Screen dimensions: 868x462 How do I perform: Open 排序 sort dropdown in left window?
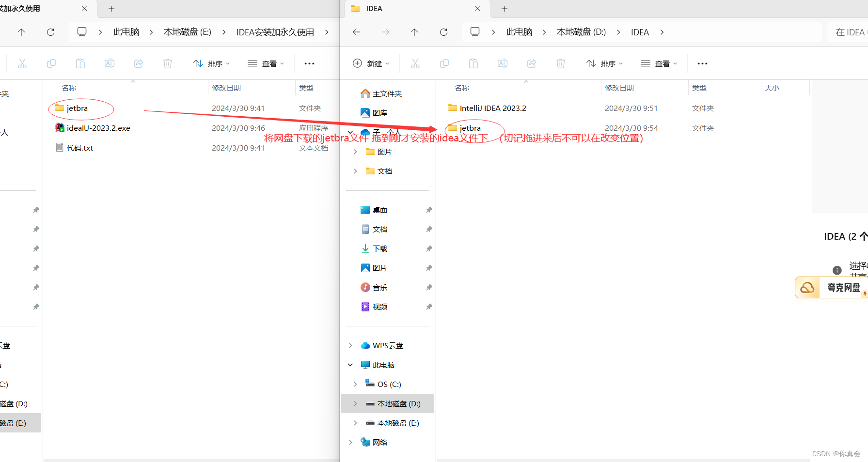coord(212,63)
